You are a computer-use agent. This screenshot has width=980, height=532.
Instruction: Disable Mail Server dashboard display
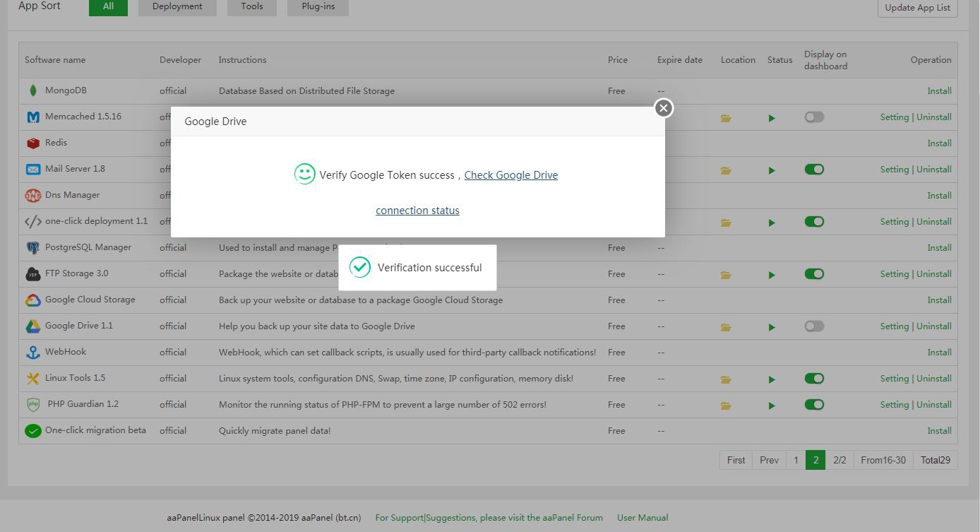pos(814,170)
